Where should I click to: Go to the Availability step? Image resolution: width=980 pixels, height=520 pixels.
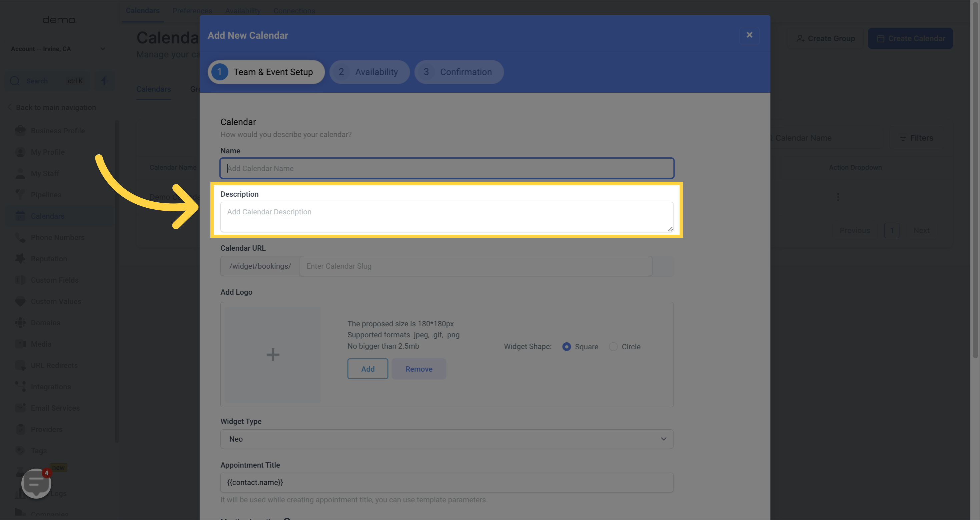pyautogui.click(x=369, y=72)
